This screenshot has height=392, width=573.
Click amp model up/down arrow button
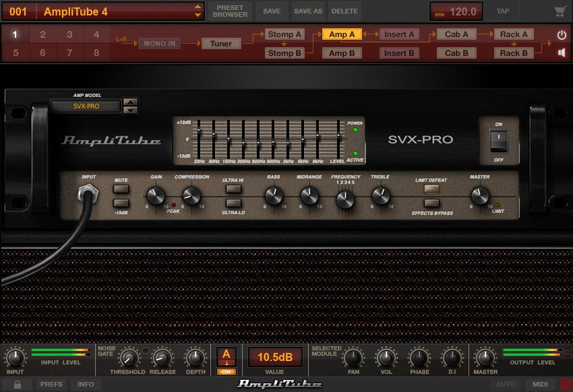click(x=131, y=106)
